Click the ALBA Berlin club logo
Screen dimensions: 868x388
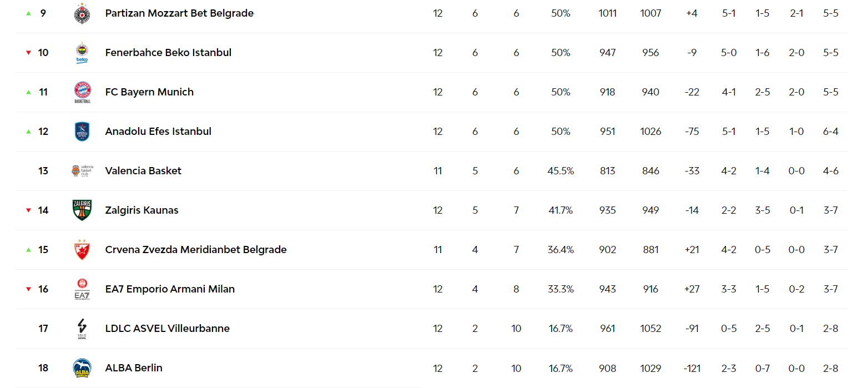[82, 368]
